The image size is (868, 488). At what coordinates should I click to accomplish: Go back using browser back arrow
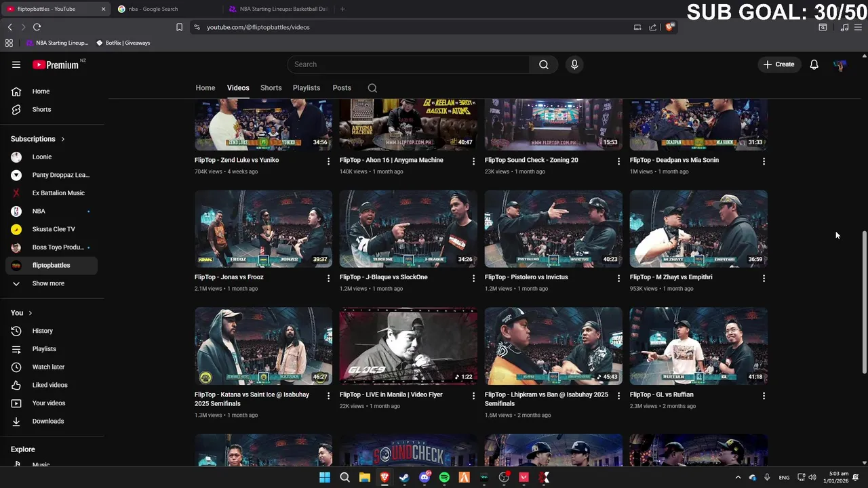click(9, 27)
